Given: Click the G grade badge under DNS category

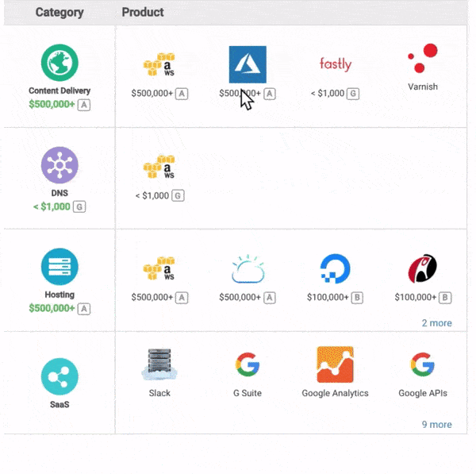Looking at the screenshot, I should tap(79, 207).
